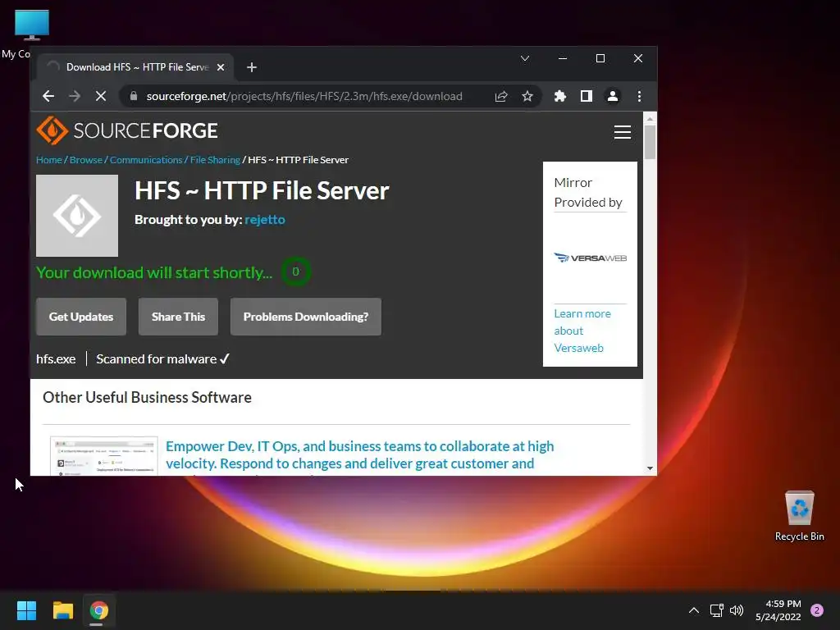The width and height of the screenshot is (840, 630).
Task: Click the Problems Downloading? button
Action: pyautogui.click(x=306, y=317)
